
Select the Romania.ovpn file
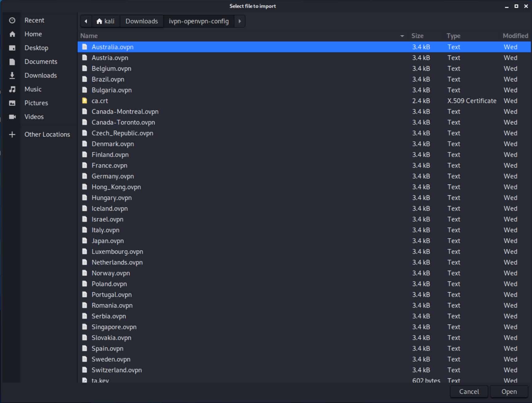304,305
